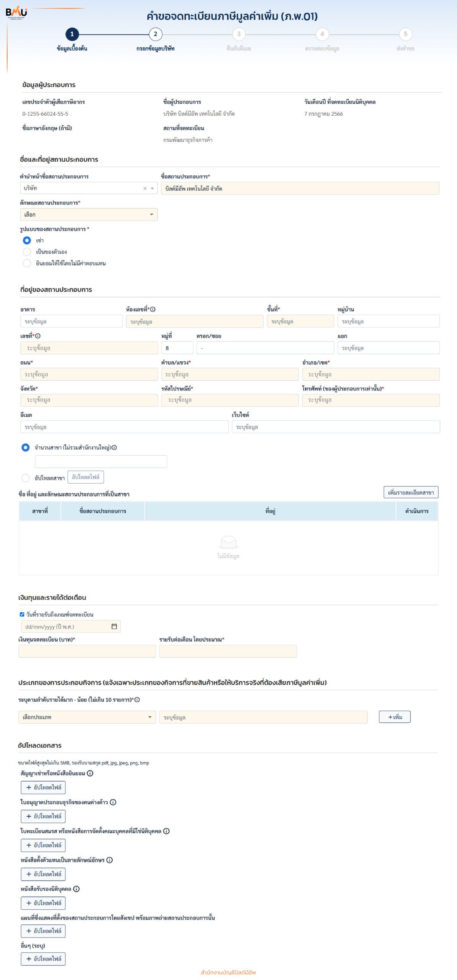Select ยินยอมให้ใช้โดยไม่มีค่าตอบแทน radio option

click(27, 263)
